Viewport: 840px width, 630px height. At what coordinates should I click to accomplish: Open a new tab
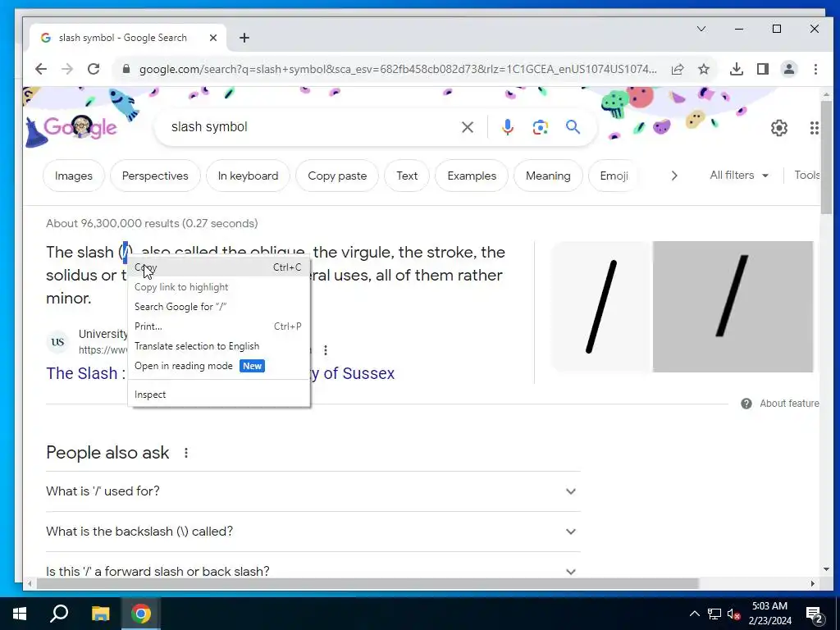(244, 38)
